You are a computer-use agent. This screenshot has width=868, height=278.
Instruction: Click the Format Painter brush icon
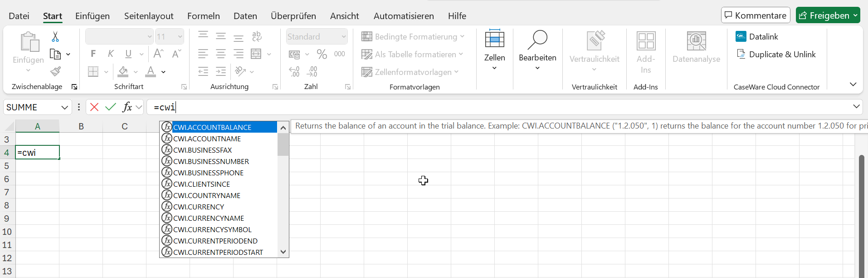point(55,71)
